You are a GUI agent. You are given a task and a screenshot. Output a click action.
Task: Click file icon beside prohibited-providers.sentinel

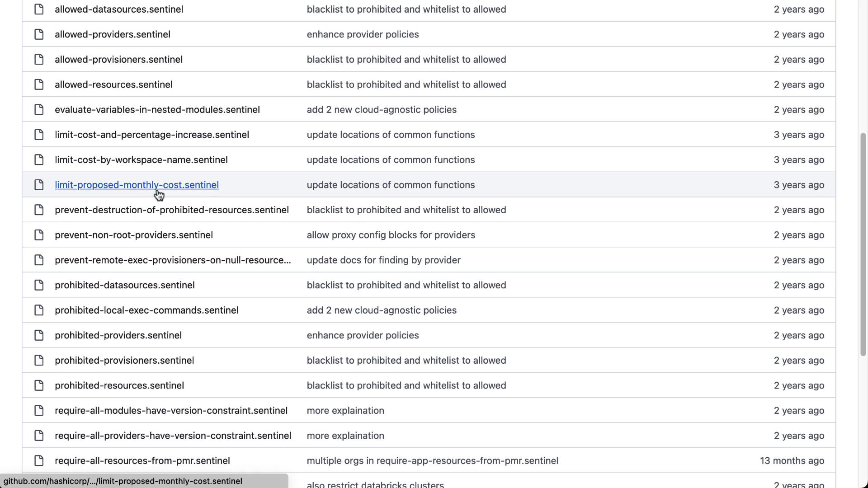39,335
